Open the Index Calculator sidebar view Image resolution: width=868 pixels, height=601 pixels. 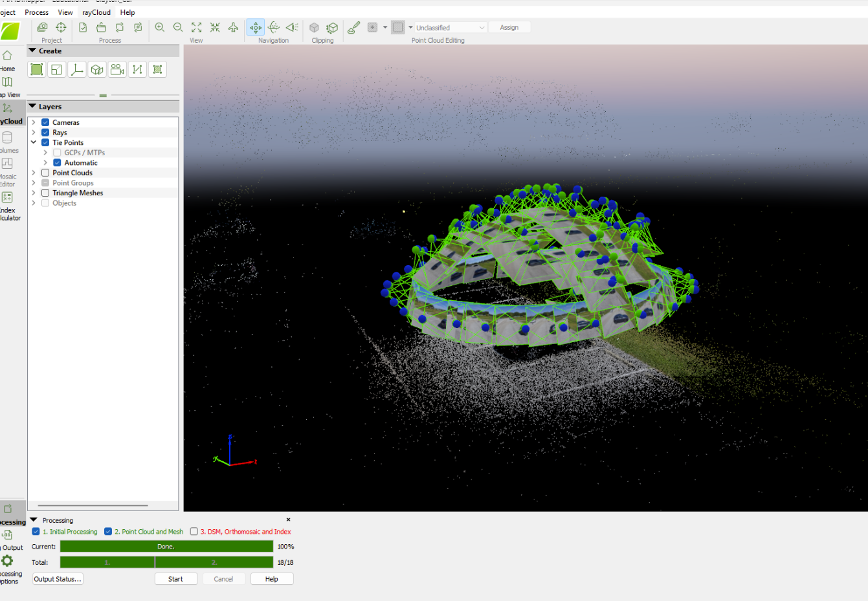coord(8,197)
